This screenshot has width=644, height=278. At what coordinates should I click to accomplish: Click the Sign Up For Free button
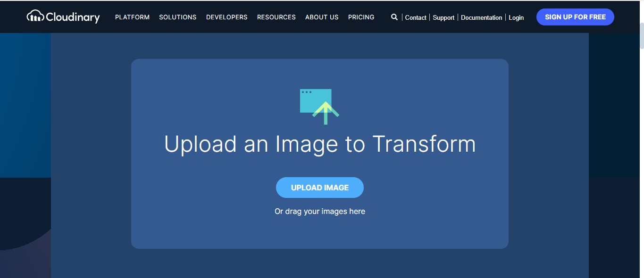coord(575,17)
